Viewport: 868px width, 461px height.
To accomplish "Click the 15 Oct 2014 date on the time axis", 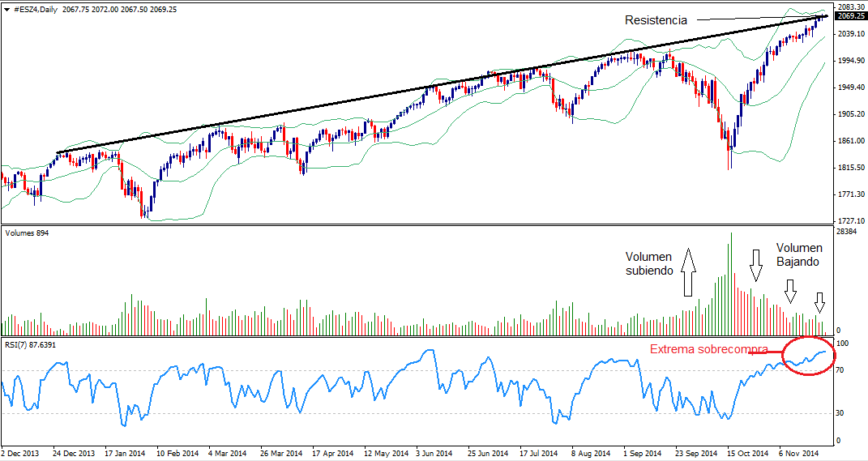I will click(x=747, y=454).
